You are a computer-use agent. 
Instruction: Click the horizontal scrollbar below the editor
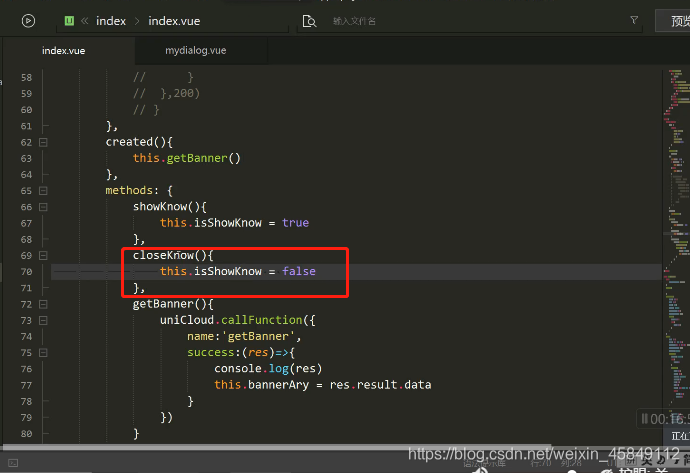276,447
